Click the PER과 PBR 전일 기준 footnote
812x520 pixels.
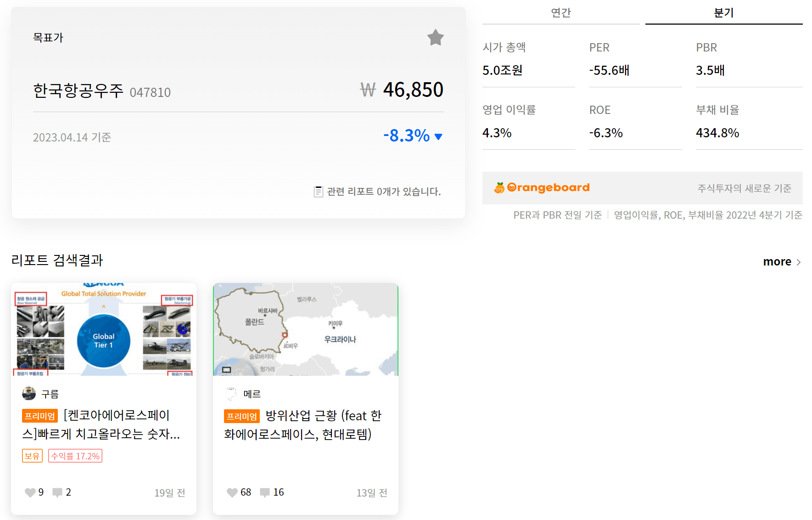[557, 215]
